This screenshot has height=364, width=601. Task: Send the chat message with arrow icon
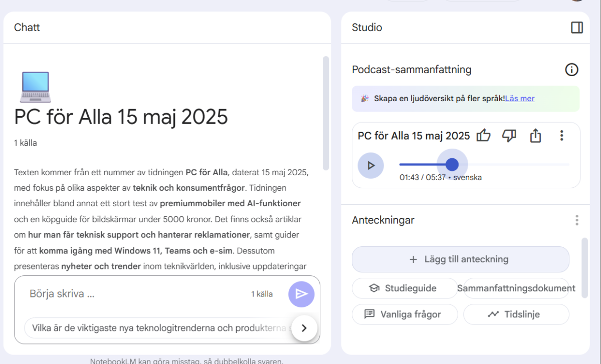click(x=301, y=294)
